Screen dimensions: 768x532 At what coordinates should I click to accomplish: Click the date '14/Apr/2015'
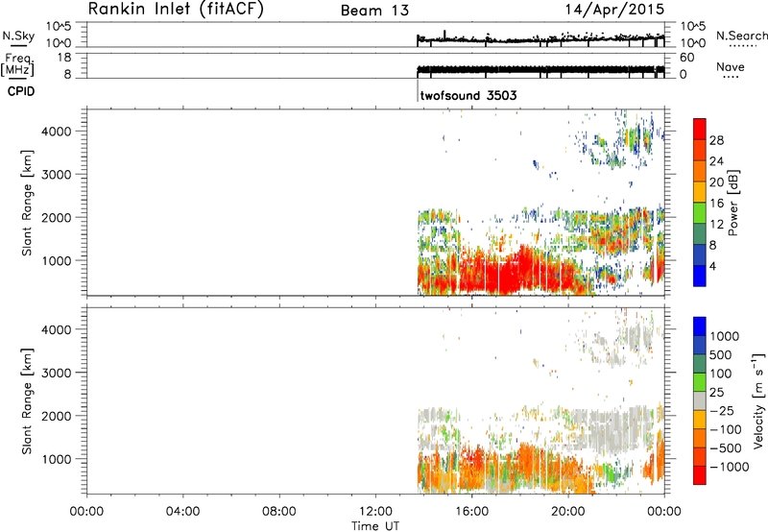[615, 10]
